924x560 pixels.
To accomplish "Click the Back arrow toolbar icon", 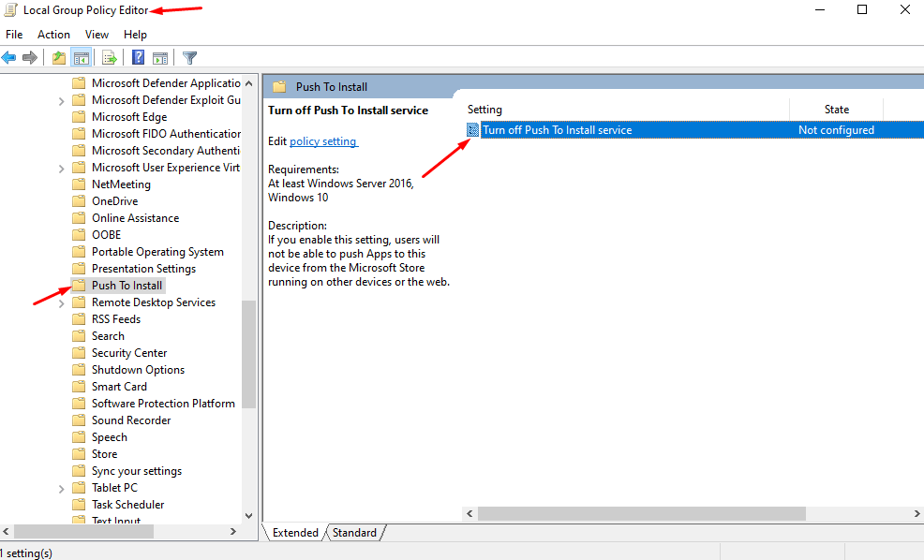I will pos(9,58).
